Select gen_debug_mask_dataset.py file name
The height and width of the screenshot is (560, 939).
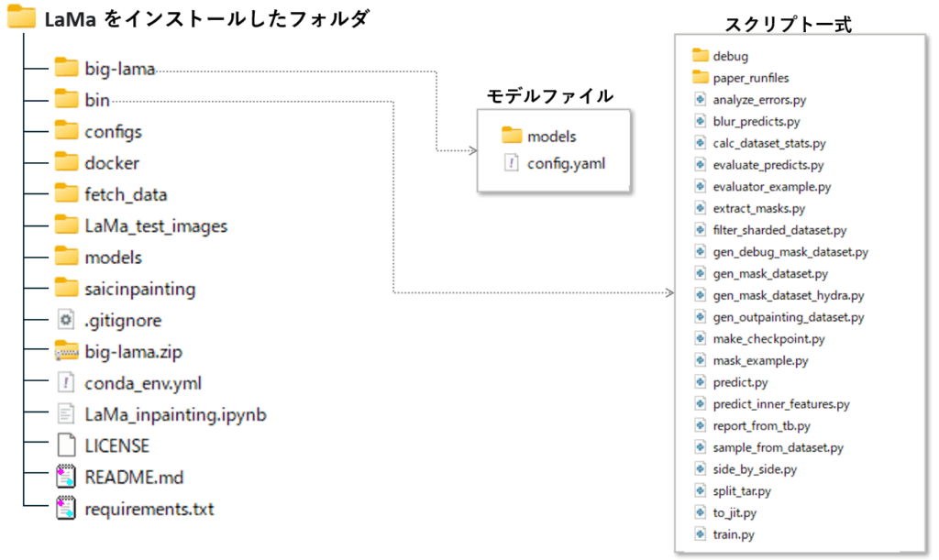tap(790, 252)
